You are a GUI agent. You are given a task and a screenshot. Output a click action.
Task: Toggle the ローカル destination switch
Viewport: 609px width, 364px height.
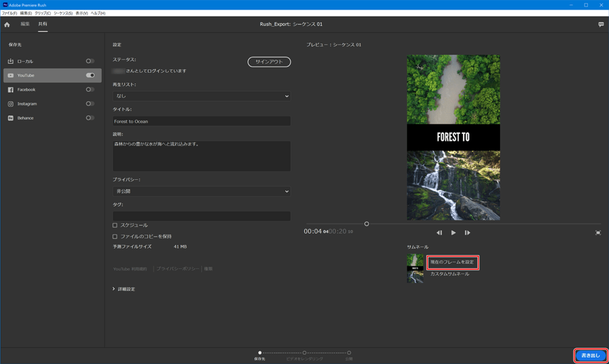[x=90, y=61]
